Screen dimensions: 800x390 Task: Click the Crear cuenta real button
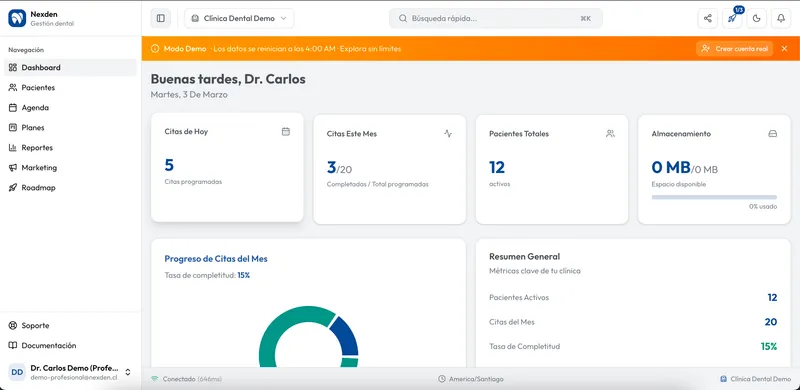tap(735, 48)
